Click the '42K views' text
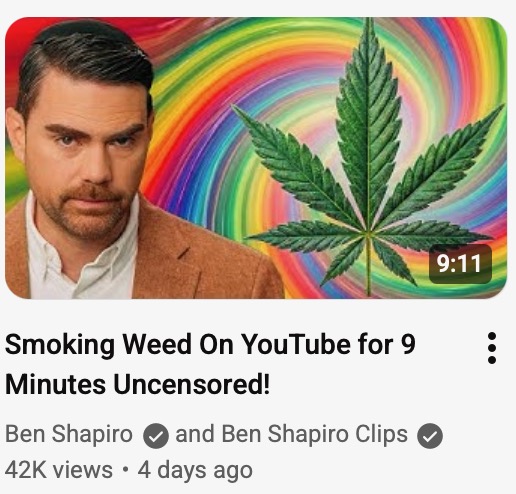516x494 pixels. pos(59,470)
